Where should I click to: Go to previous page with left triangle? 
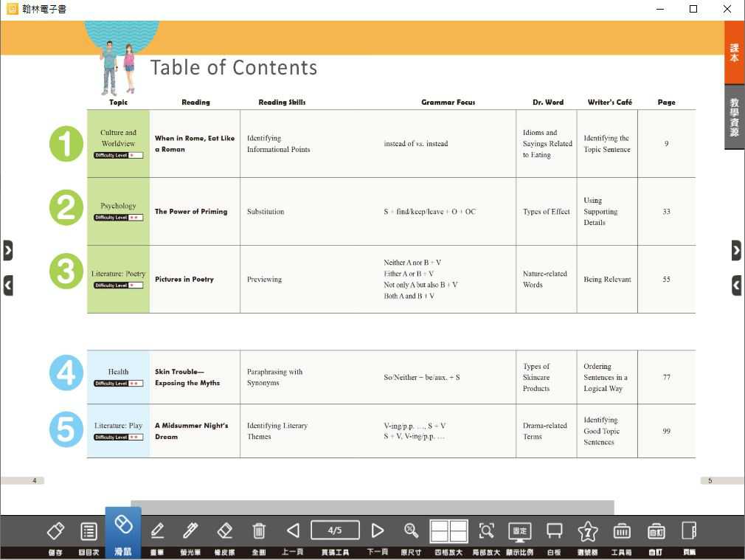click(x=293, y=530)
